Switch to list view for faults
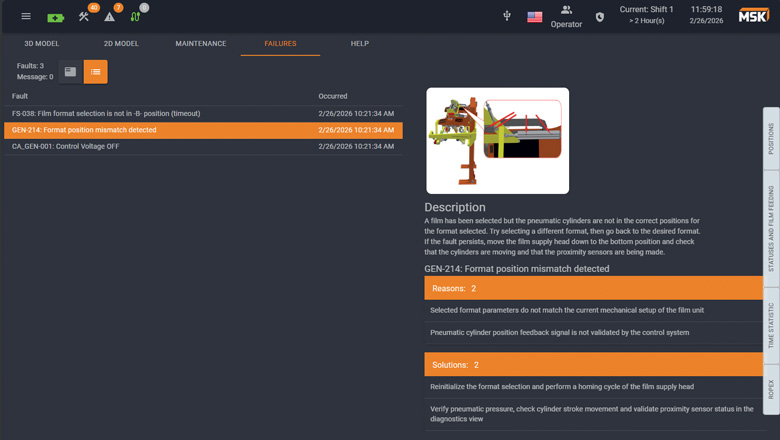This screenshot has height=440, width=780. click(x=96, y=72)
